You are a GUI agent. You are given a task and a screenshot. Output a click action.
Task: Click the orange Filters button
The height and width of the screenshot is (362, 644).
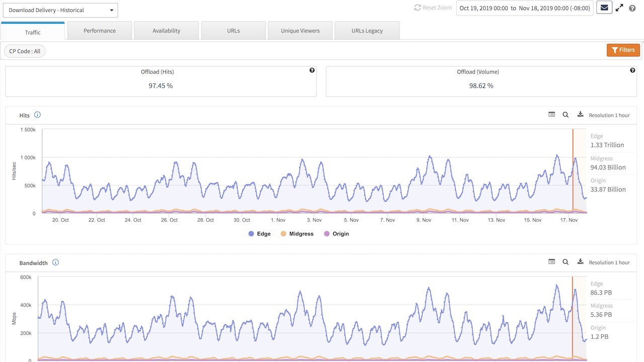point(623,50)
